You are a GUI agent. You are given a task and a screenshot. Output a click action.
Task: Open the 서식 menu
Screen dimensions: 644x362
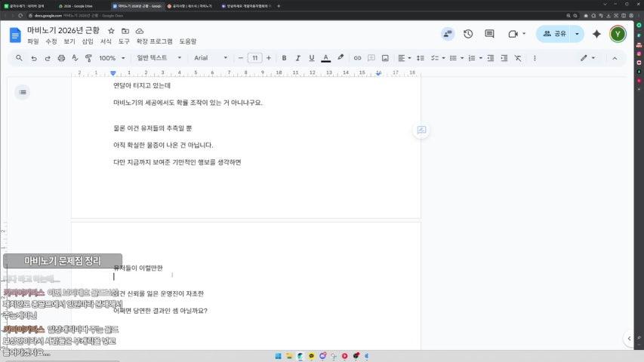[106, 41]
